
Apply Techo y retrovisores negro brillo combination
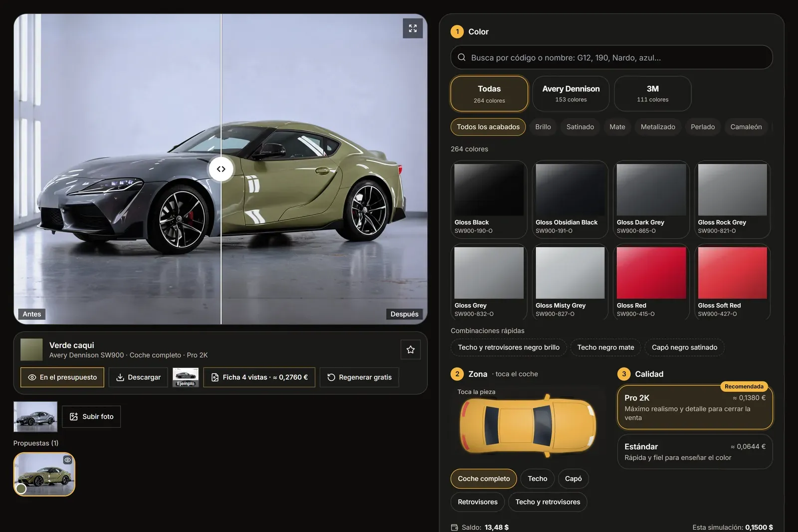pyautogui.click(x=509, y=348)
